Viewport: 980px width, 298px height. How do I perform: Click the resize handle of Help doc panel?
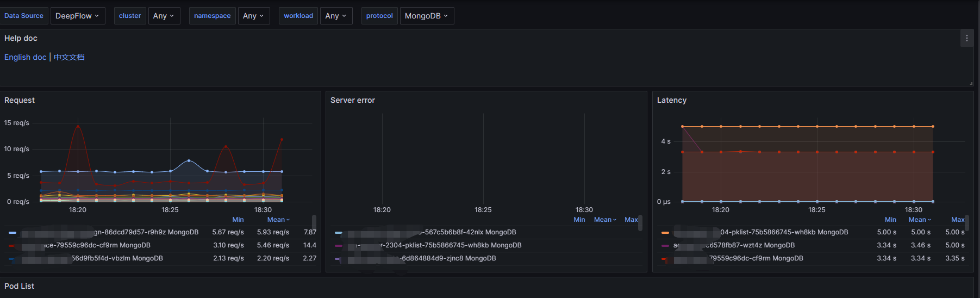tap(970, 83)
